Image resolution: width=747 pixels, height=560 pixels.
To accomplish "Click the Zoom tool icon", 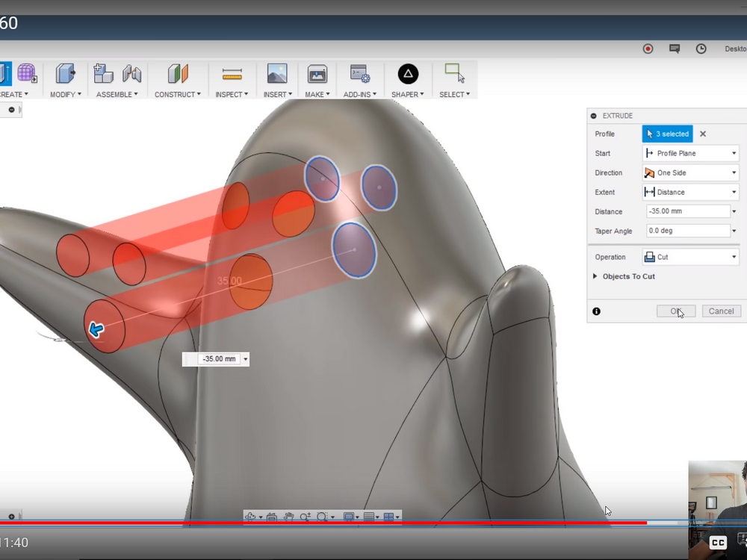I will tap(304, 516).
